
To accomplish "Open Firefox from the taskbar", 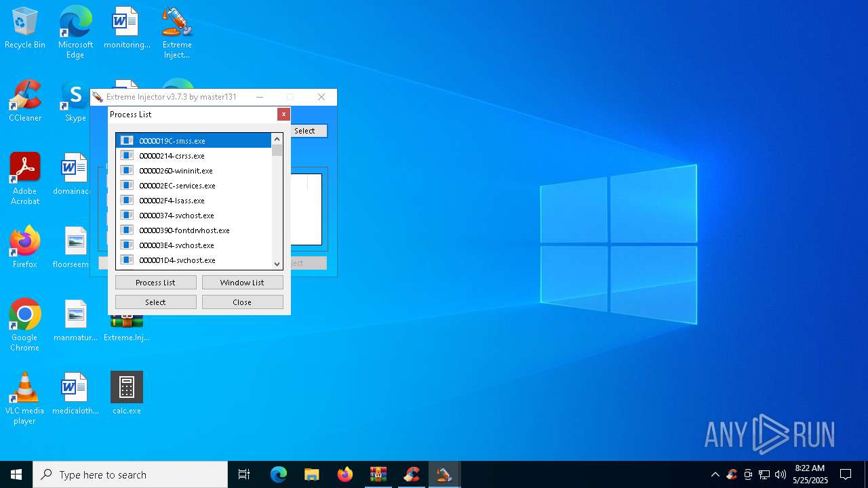I will click(345, 474).
